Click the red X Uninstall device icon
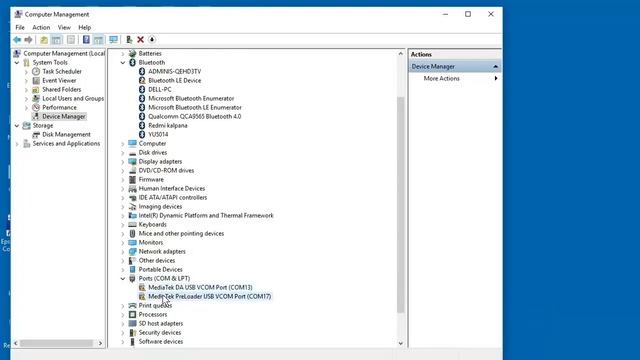The width and height of the screenshot is (640, 360). tap(140, 40)
